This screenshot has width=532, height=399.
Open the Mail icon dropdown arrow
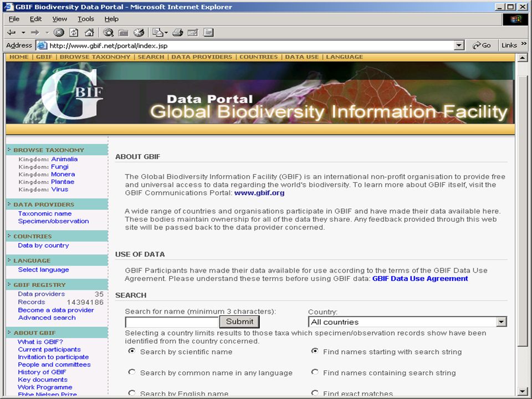pos(166,33)
